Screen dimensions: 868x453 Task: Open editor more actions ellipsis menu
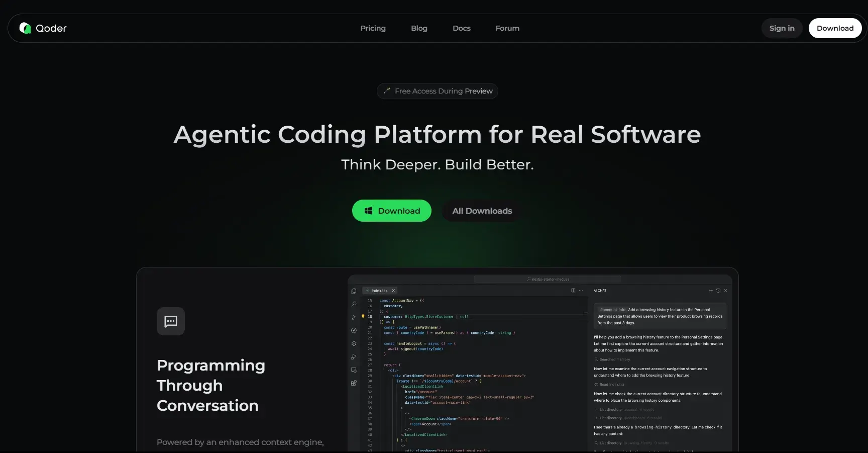[x=581, y=291]
